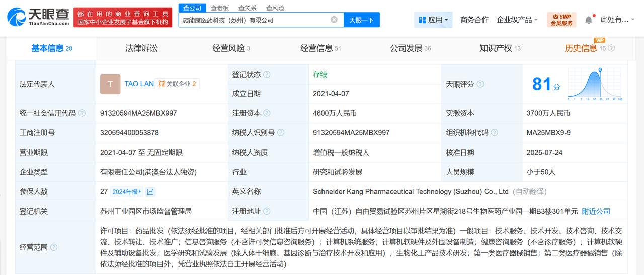The height and width of the screenshot is (275, 644).
Task: Click taxpayer qualification 增值税一般纳税人
Action: 341,153
